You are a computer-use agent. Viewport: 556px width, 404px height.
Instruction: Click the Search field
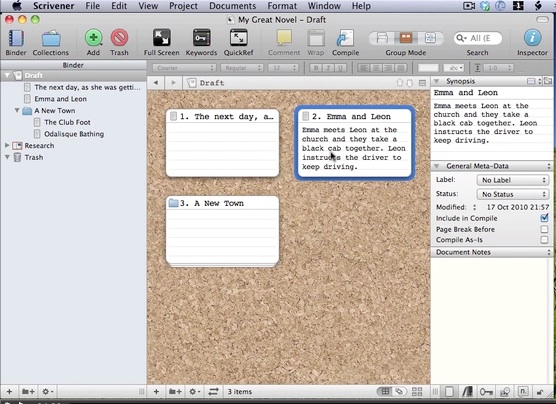click(478, 38)
